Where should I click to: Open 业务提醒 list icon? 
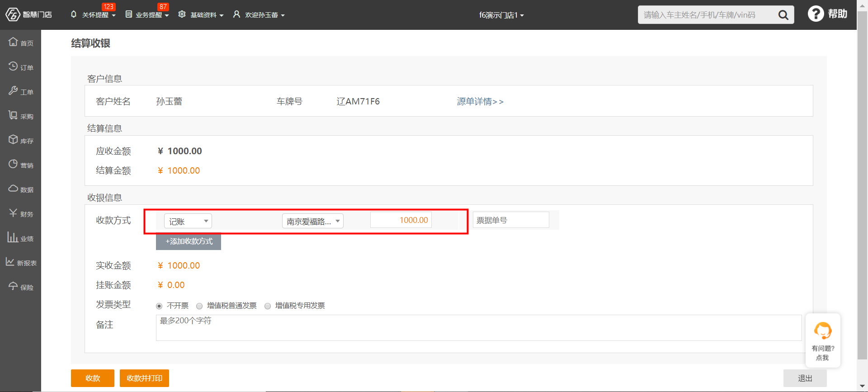[129, 14]
